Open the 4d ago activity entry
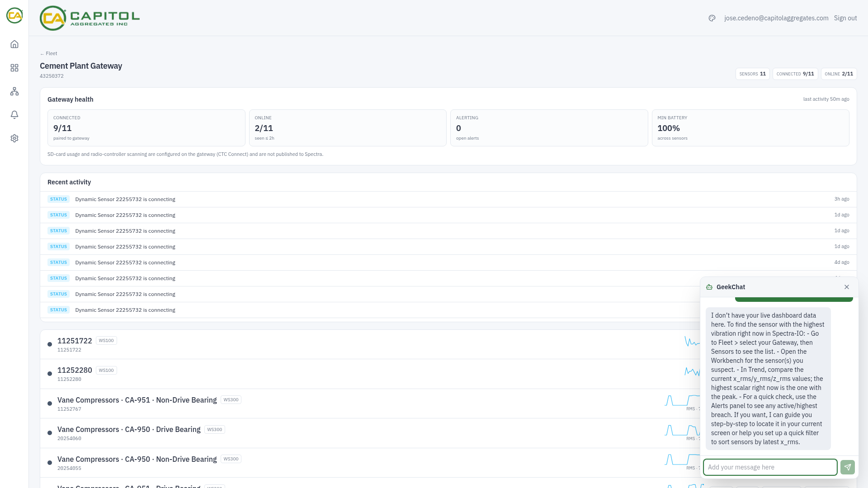This screenshot has height=488, width=868. click(x=448, y=263)
